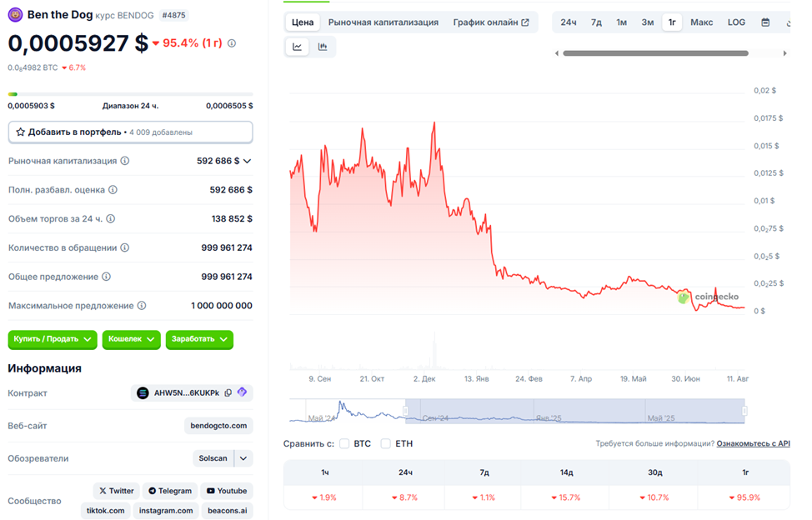Image resolution: width=812 pixels, height=520 pixels.
Task: Click the chart range navigator handle
Action: 405,411
